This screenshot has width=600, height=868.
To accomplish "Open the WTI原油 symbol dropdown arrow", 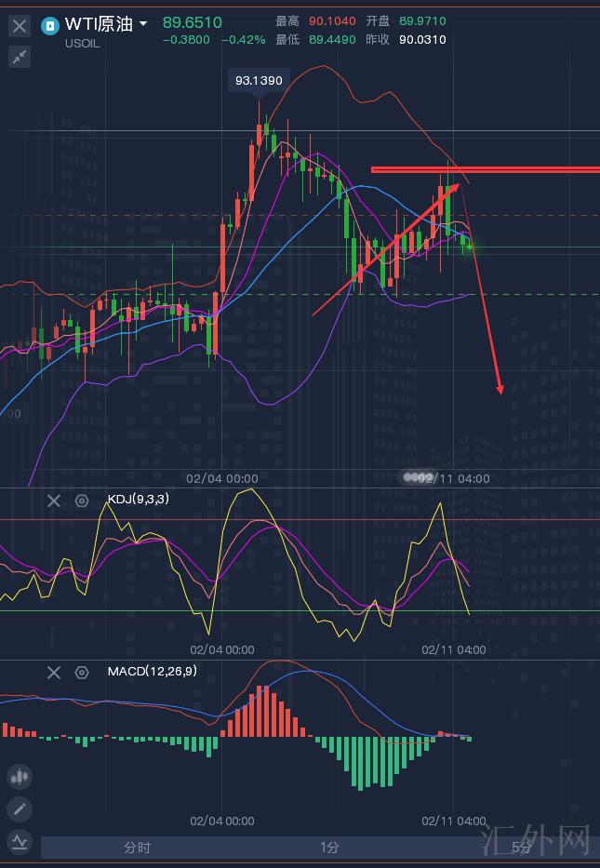I will pyautogui.click(x=143, y=24).
